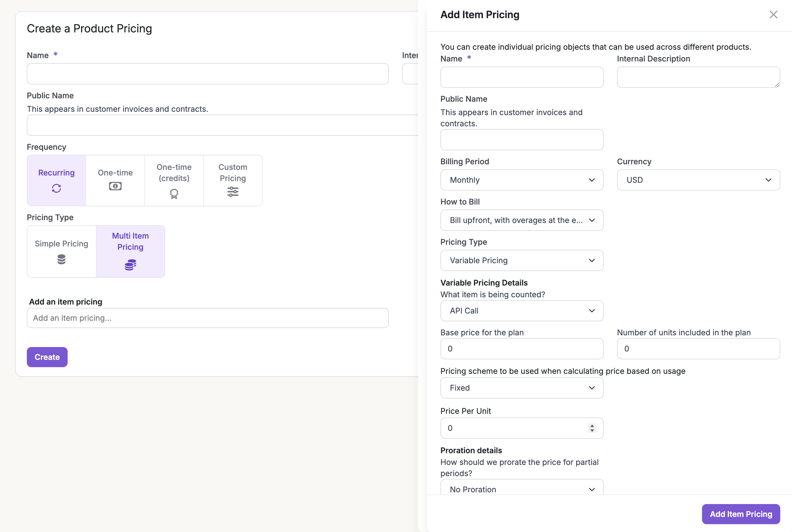This screenshot has height=532, width=792.
Task: Open the How to Bill dropdown
Action: tap(521, 220)
